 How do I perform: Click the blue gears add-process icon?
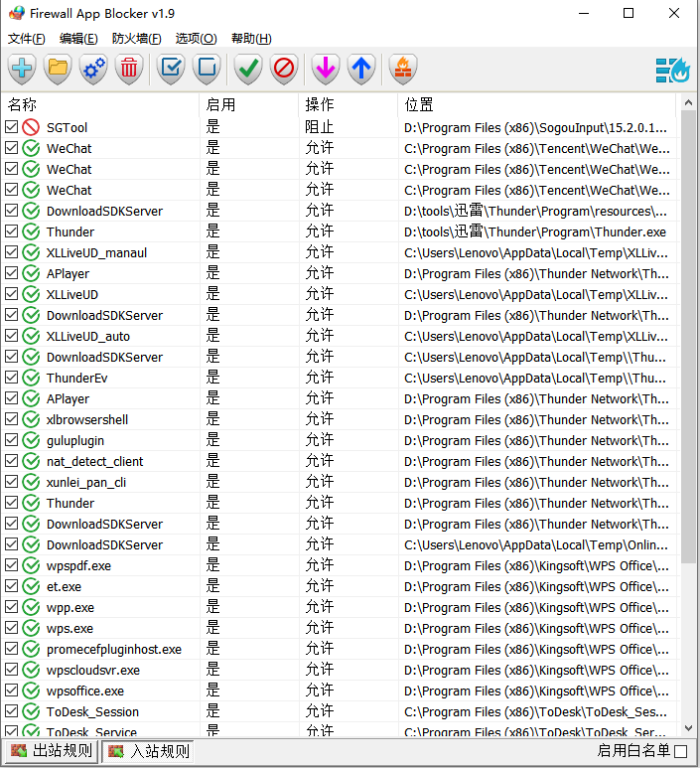pos(93,69)
